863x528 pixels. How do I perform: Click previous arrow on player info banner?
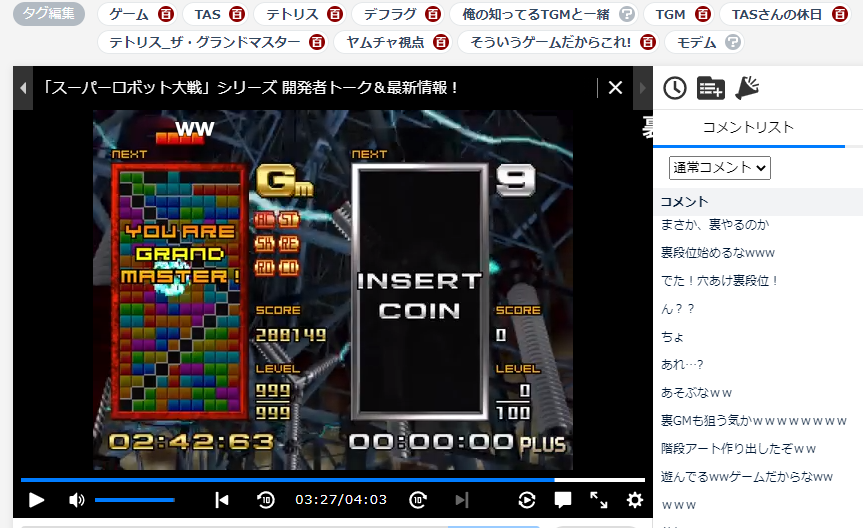[23, 88]
